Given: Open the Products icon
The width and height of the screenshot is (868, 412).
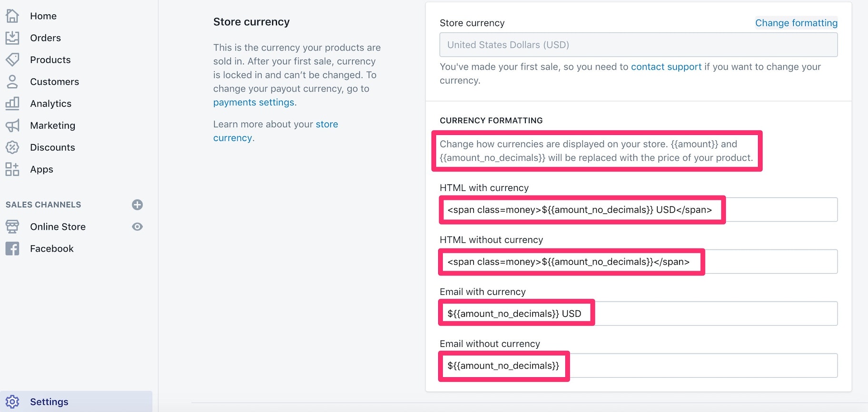Looking at the screenshot, I should (12, 60).
